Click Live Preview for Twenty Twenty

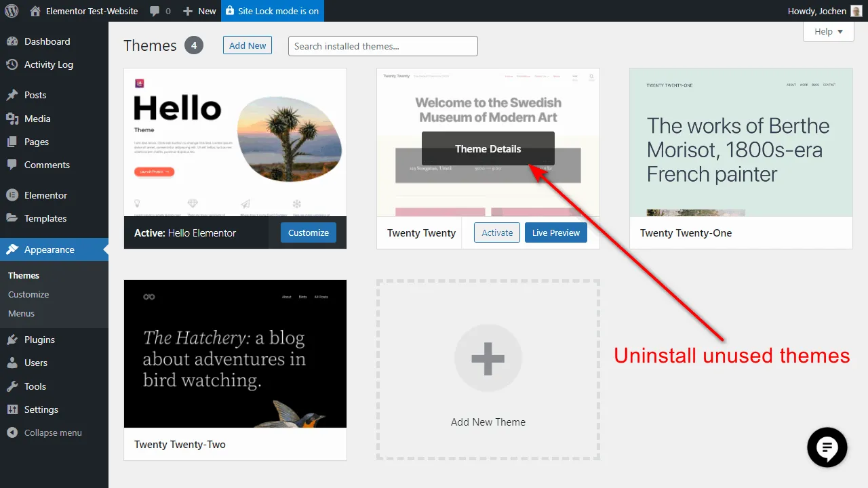point(556,232)
